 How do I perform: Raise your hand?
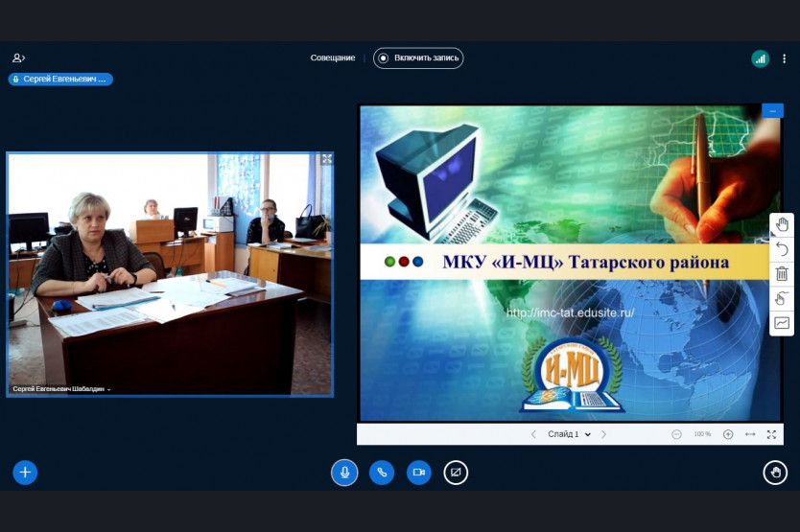tap(775, 473)
